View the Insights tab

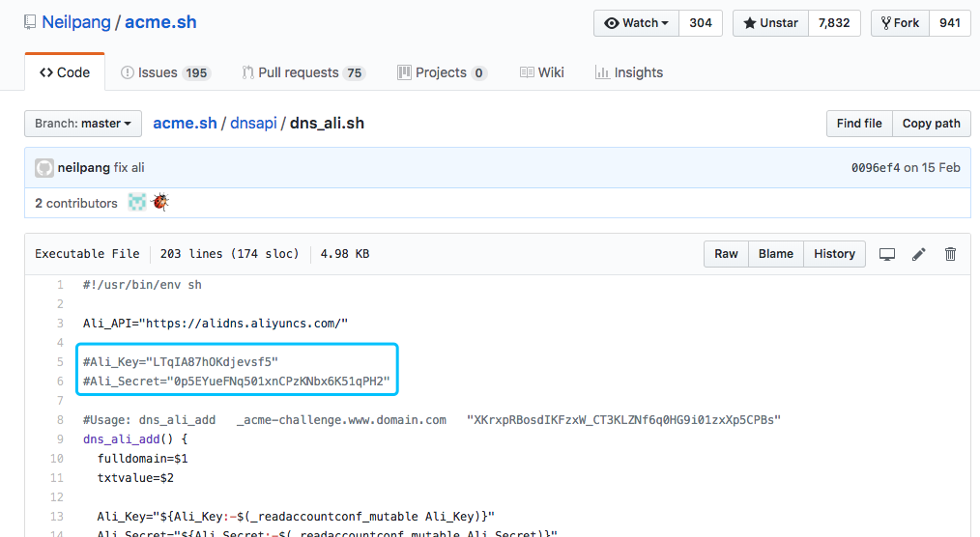point(629,72)
